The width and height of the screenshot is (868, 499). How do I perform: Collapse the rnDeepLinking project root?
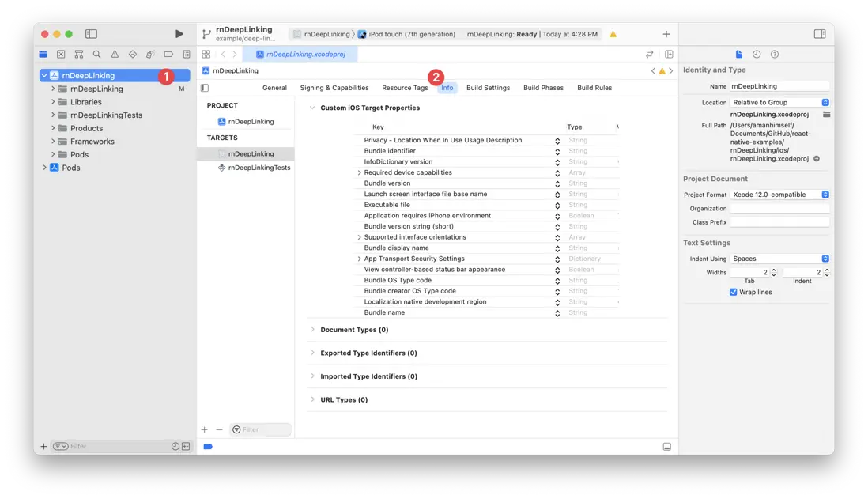click(x=44, y=75)
